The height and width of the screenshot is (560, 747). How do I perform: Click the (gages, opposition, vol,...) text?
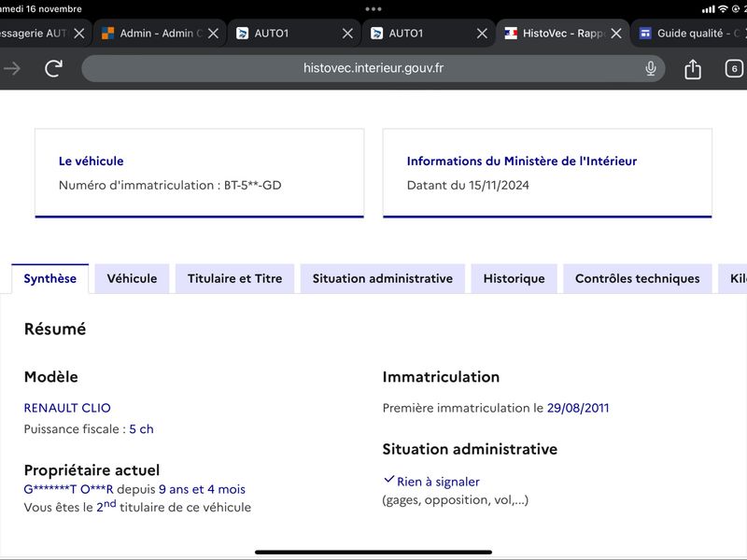coord(456,500)
